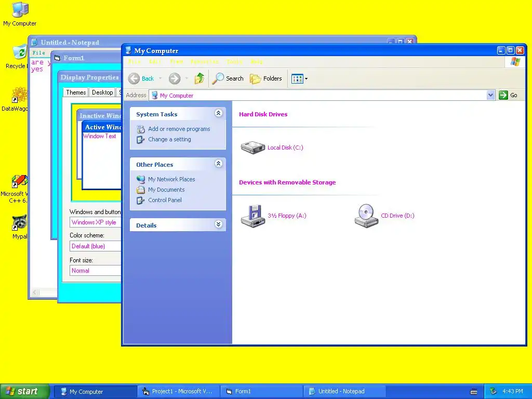Image resolution: width=532 pixels, height=399 pixels.
Task: Click the Add or remove programs link
Action: 179,129
